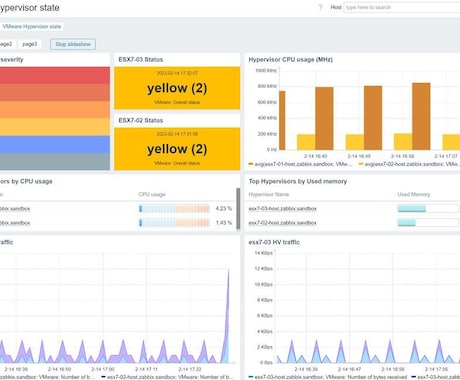Select the red disaster severity band

(x=55, y=75)
